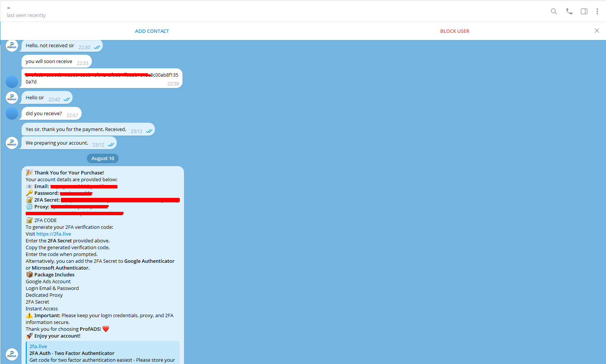Click ProfADS avatar beside "We preparing your account."
This screenshot has height=364, width=606.
coord(12,143)
